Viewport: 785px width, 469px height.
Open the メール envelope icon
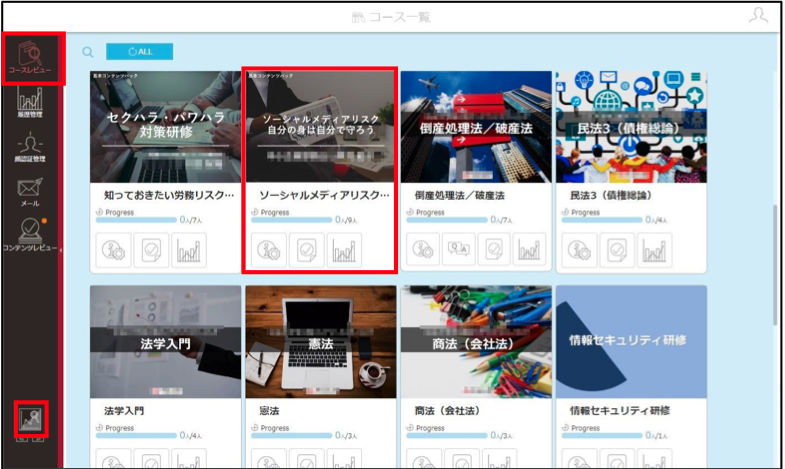click(x=30, y=192)
